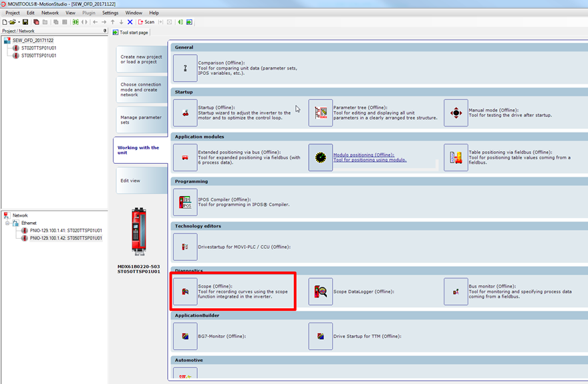Viewport: 588px width, 384px height.
Task: Open the Settings menu
Action: coord(110,13)
